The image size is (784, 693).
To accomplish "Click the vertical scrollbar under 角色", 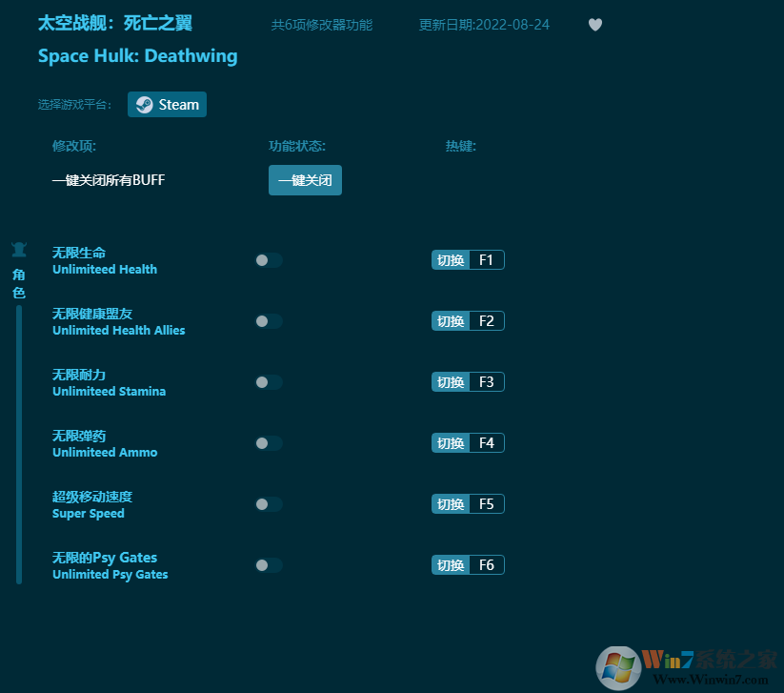I will [19, 445].
